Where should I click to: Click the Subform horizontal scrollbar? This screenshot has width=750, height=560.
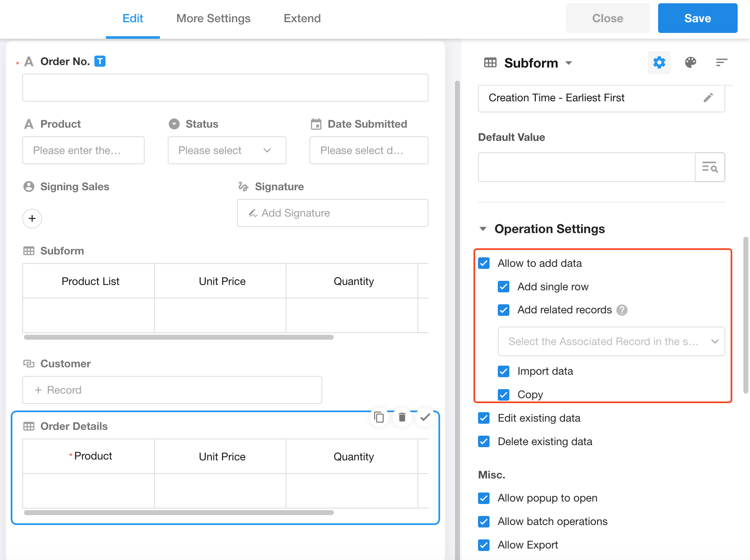click(178, 337)
